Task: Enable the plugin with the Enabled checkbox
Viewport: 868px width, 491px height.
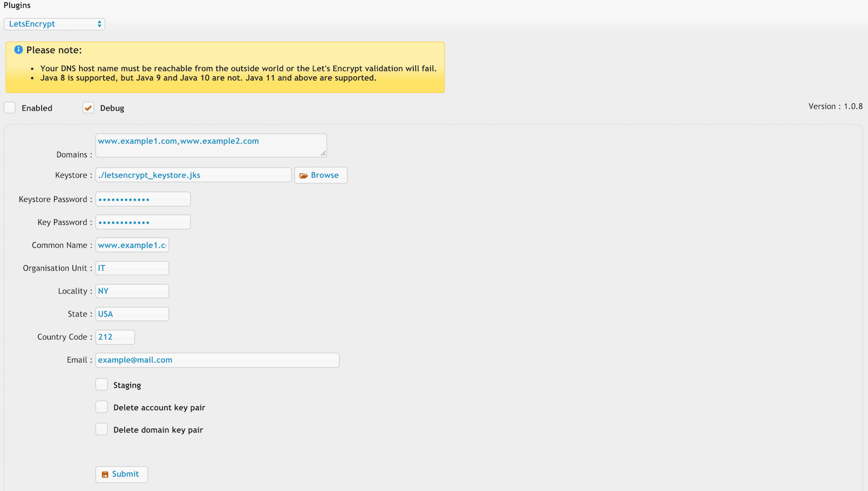Action: (10, 108)
